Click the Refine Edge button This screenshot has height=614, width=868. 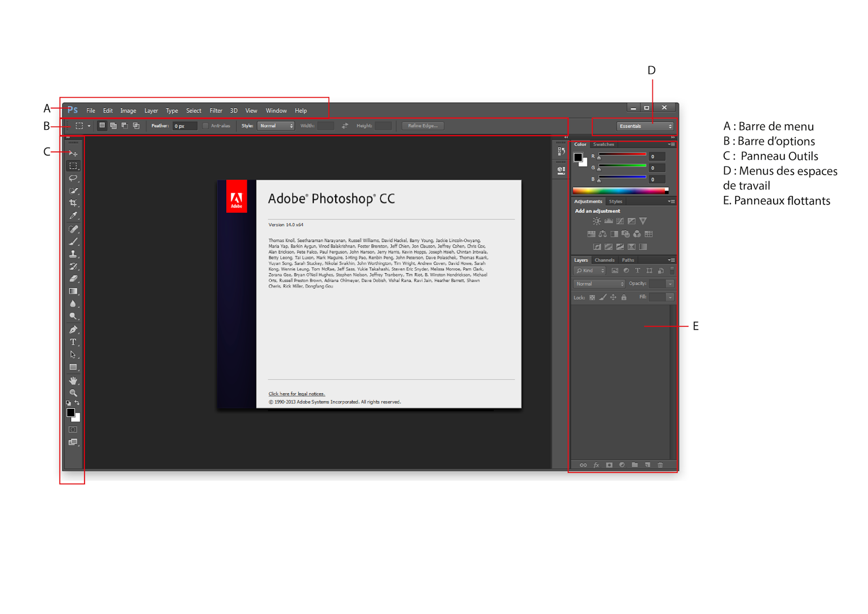(422, 125)
